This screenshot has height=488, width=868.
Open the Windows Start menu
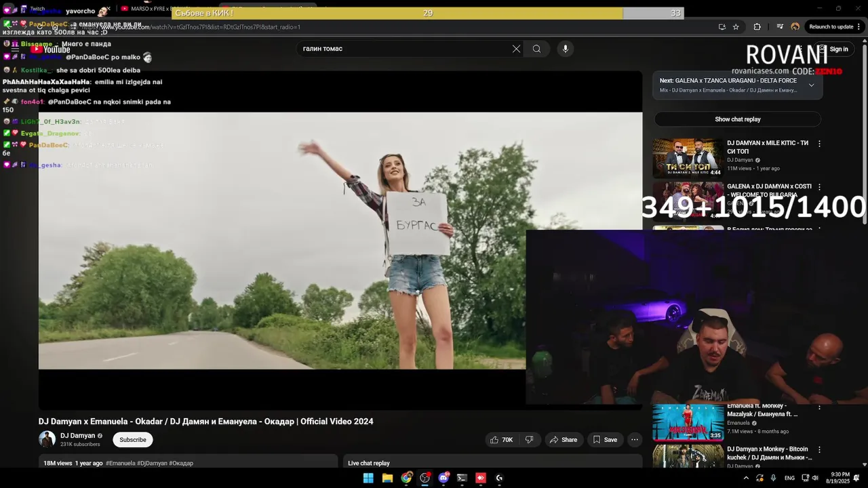[368, 478]
